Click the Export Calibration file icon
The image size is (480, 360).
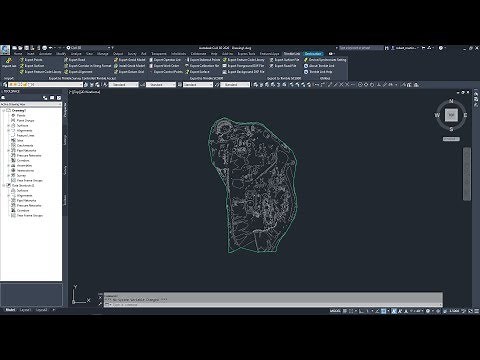(187, 66)
